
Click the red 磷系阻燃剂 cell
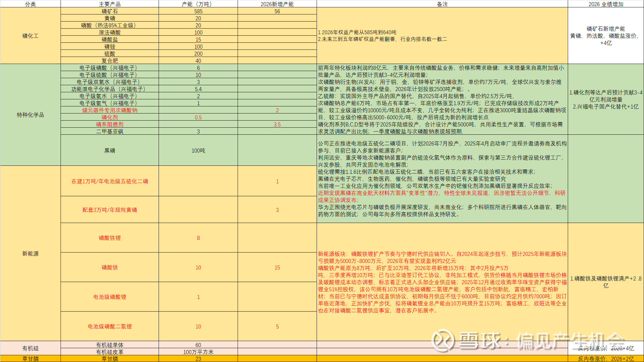pyautogui.click(x=109, y=124)
